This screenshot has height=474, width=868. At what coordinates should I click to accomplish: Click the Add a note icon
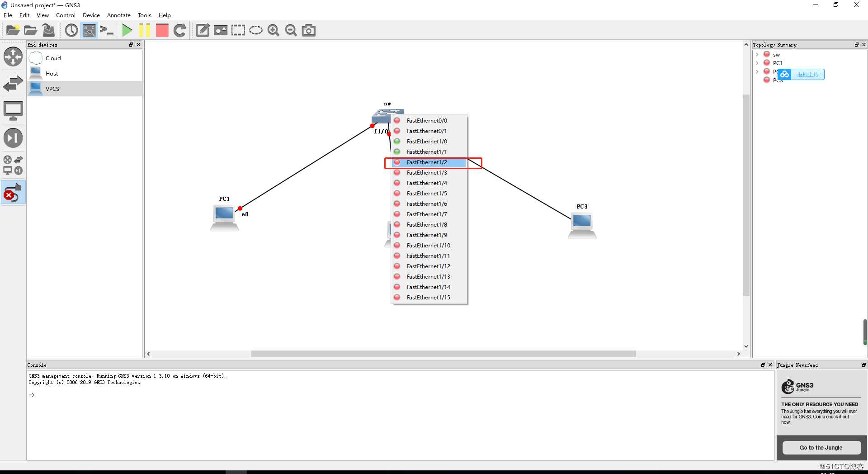point(203,30)
